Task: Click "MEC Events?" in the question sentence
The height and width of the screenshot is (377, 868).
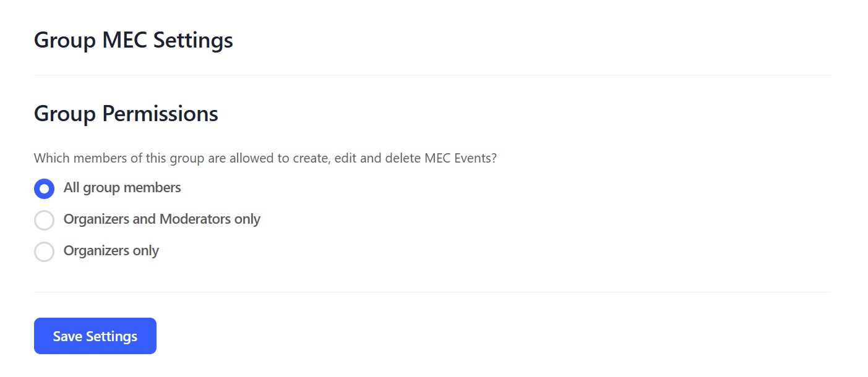Action: (x=460, y=158)
